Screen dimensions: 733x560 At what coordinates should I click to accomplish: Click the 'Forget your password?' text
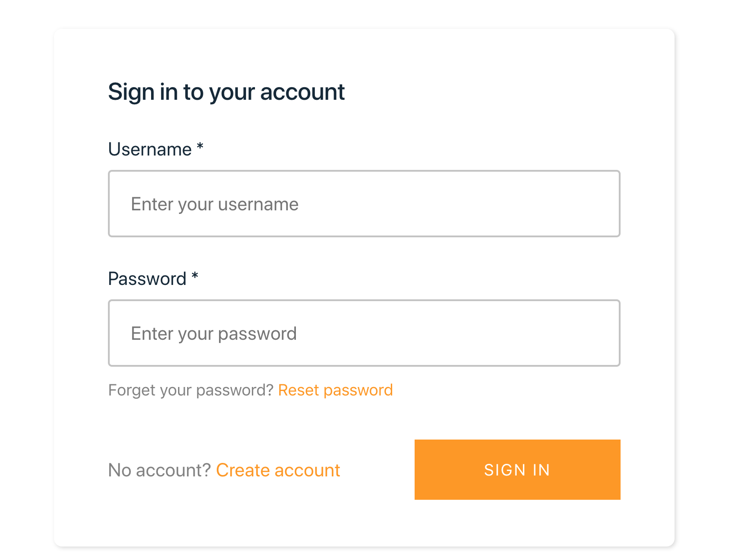click(191, 390)
